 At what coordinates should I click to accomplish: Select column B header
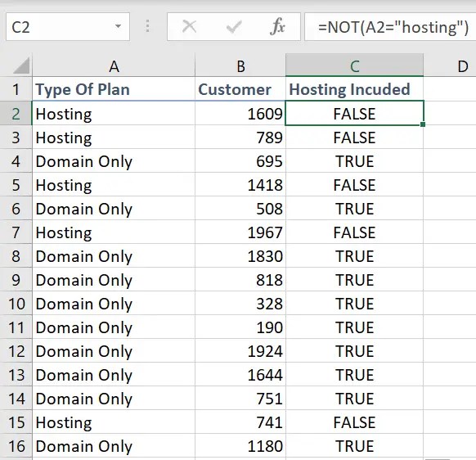coord(240,65)
